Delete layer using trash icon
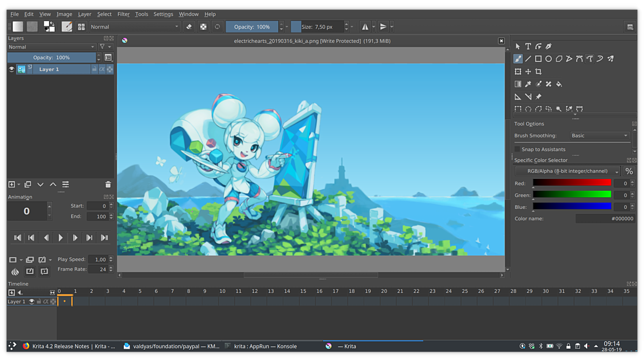 108,185
